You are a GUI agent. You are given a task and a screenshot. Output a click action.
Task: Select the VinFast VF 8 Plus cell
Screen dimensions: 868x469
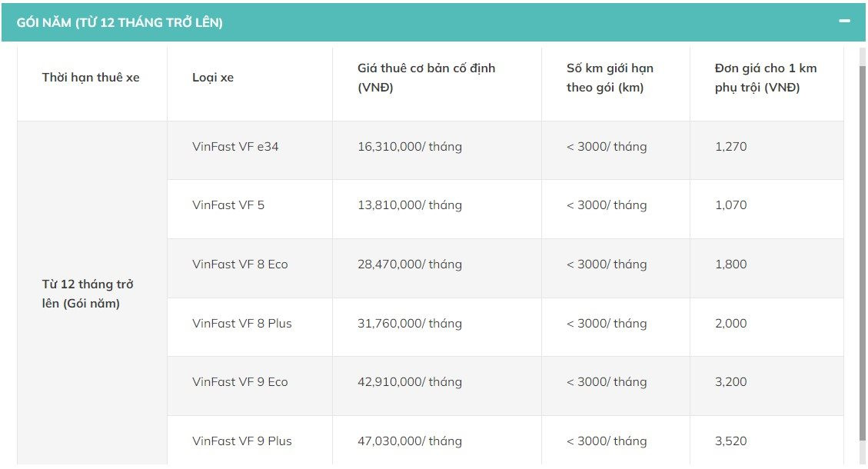(241, 323)
